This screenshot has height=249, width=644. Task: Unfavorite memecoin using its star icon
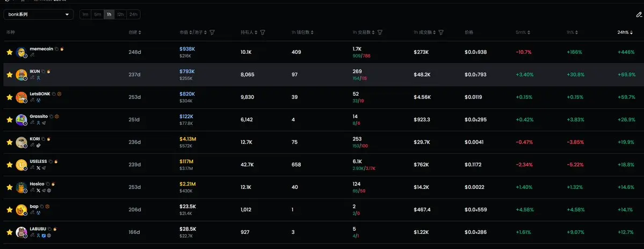9,52
